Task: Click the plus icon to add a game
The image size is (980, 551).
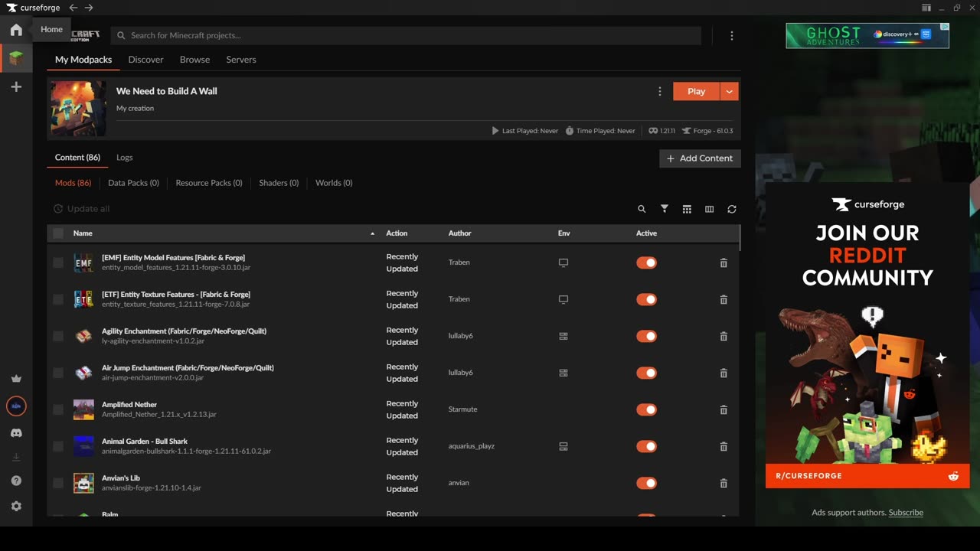Action: (16, 87)
